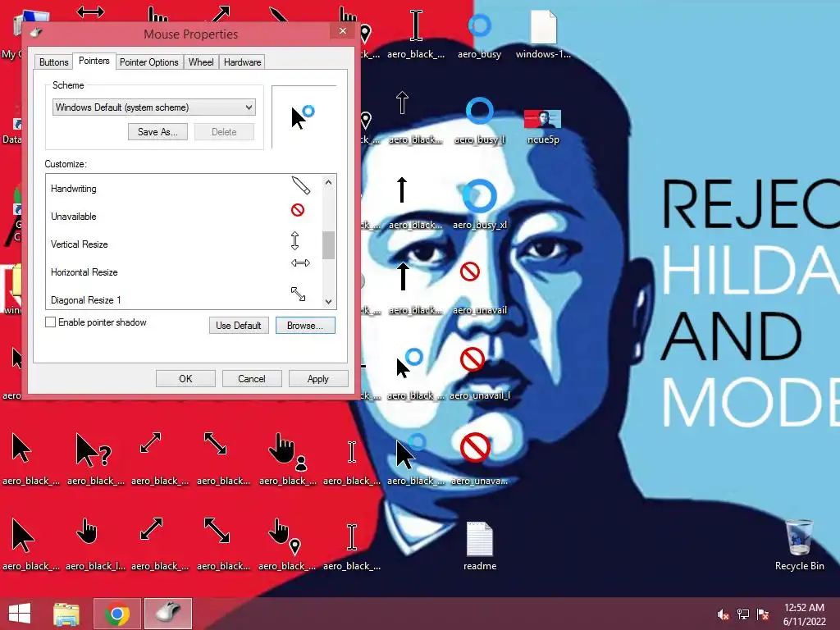Click the Windows Start button
The width and height of the screenshot is (840, 630).
[x=20, y=614]
